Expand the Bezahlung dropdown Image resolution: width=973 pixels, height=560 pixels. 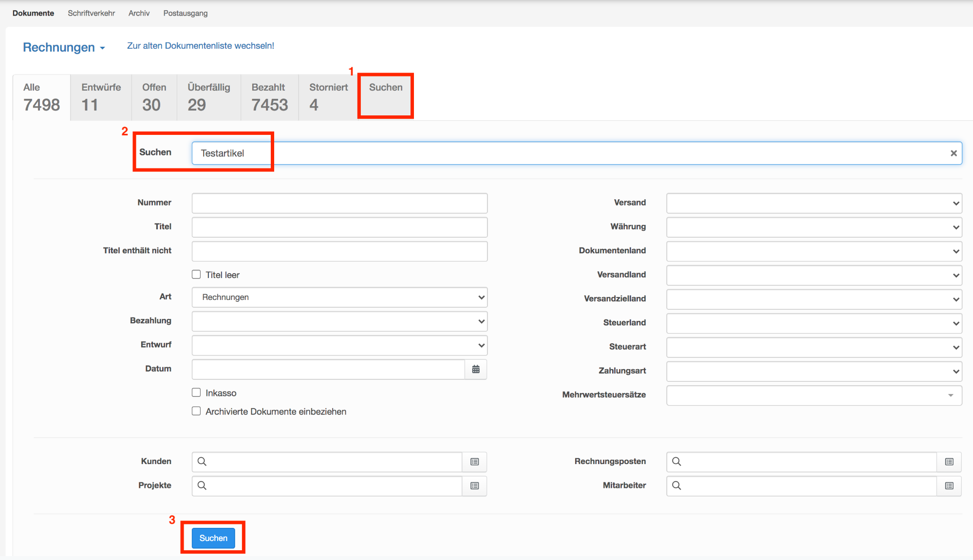(x=339, y=321)
